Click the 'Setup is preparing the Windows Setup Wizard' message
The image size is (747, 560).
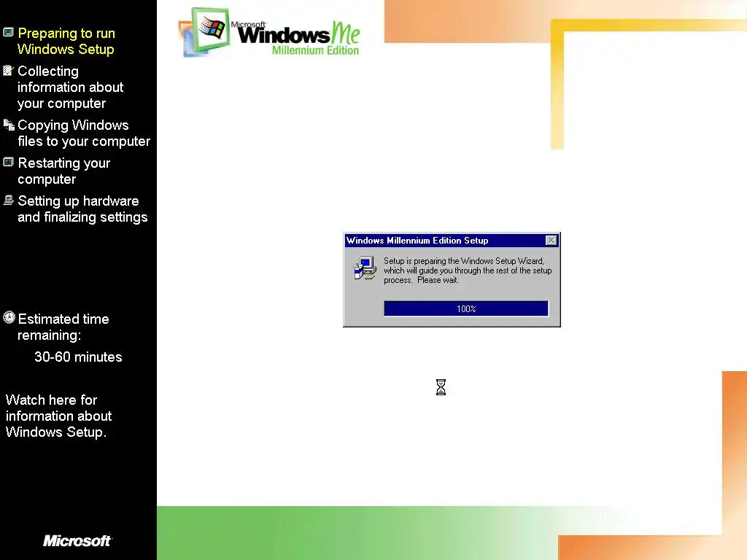[468, 271]
